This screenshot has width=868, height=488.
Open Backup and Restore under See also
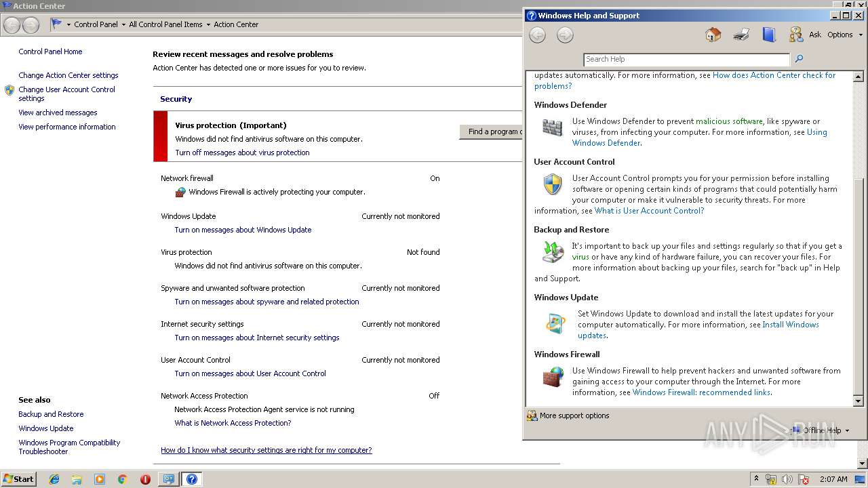click(51, 414)
